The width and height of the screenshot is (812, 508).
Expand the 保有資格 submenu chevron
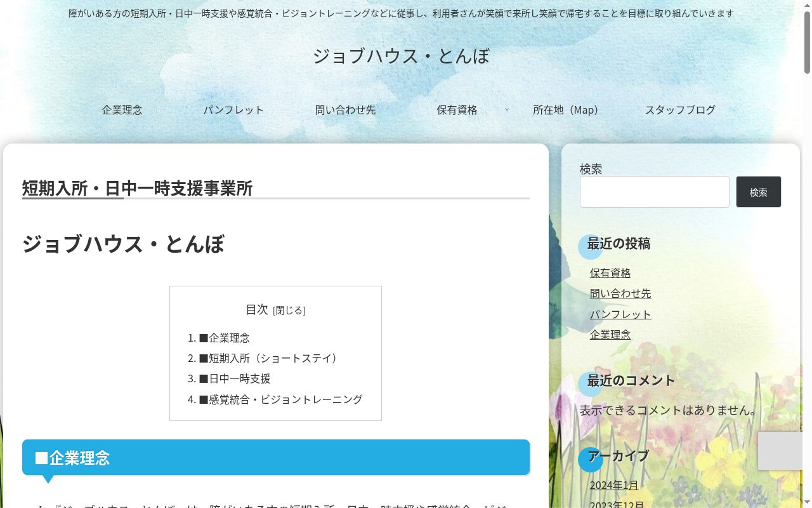click(506, 110)
